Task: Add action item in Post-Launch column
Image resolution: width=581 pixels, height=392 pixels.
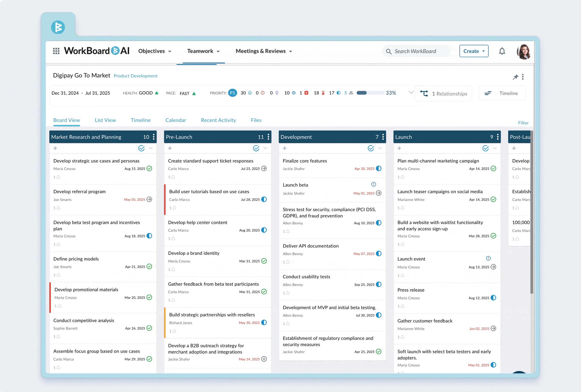Action: click(x=514, y=148)
